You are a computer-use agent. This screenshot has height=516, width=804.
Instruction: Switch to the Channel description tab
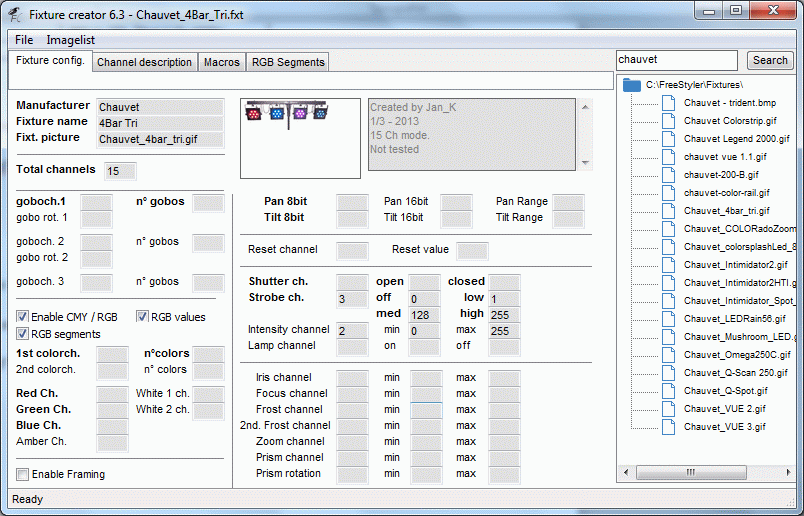pyautogui.click(x=144, y=62)
